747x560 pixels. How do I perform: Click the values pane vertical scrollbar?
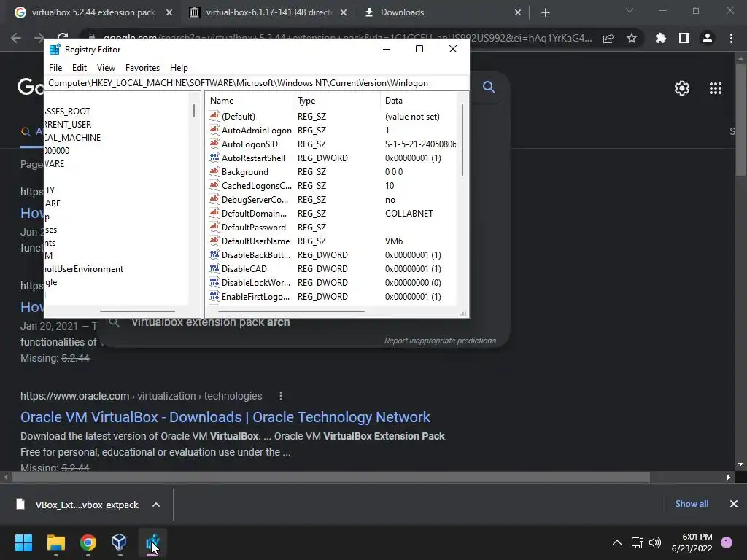(x=462, y=140)
